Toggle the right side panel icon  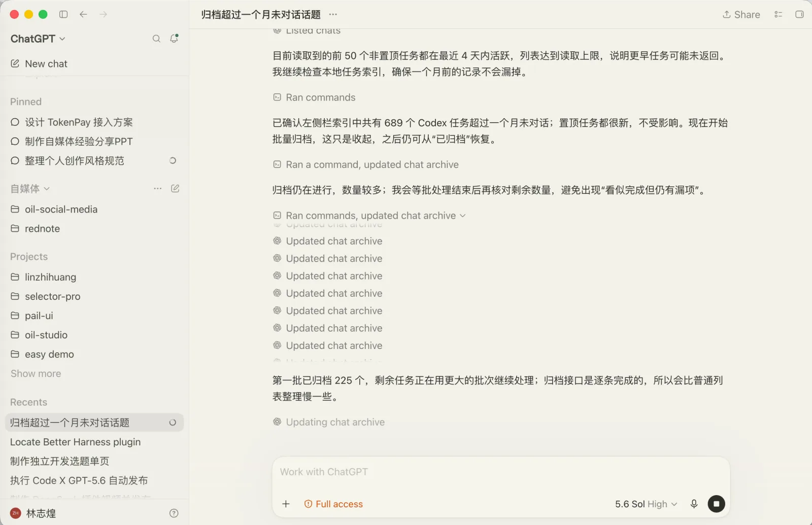pos(799,14)
